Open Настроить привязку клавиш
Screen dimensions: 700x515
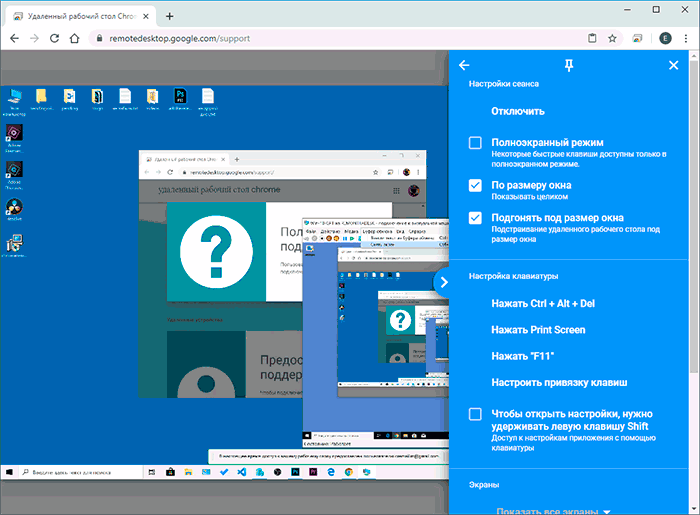(x=559, y=382)
